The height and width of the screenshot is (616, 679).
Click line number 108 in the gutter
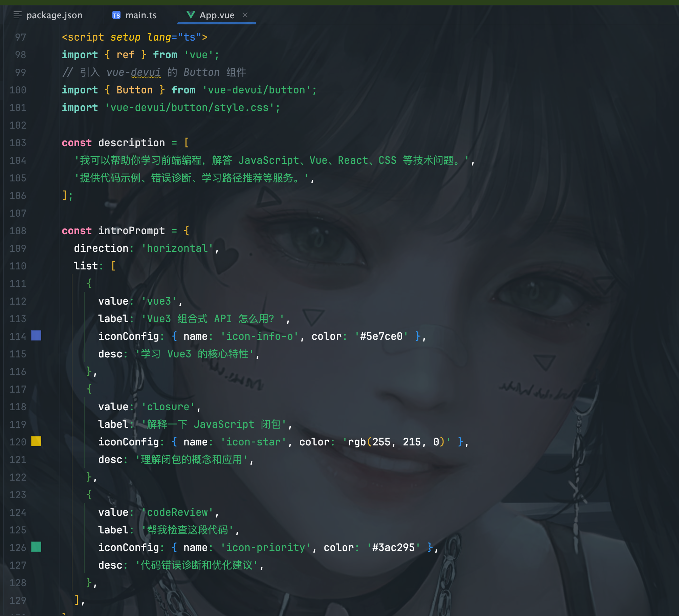[x=18, y=231]
